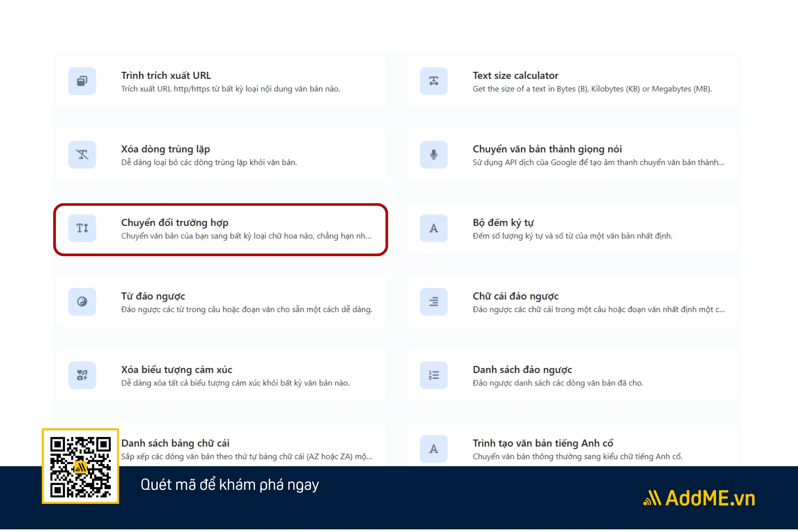Click description 'Dễ dàng loại bỏ các dòng trùng lặp'

[209, 163]
